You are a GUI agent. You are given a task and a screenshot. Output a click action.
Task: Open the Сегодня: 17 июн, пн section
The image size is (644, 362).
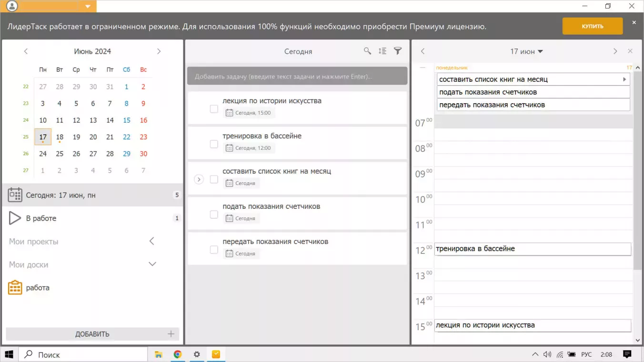(92, 195)
